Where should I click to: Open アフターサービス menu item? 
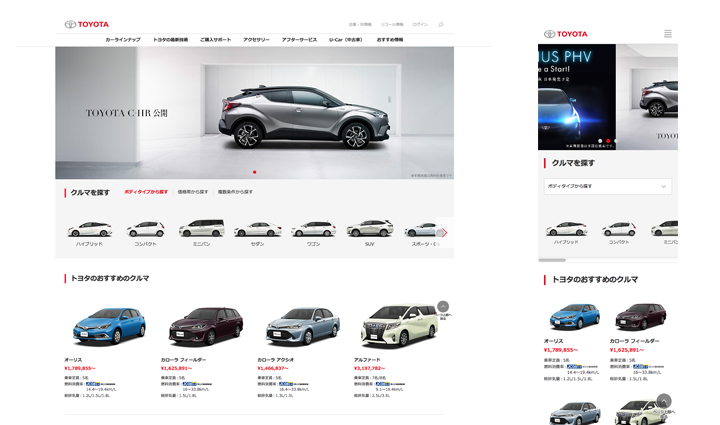[x=299, y=40]
